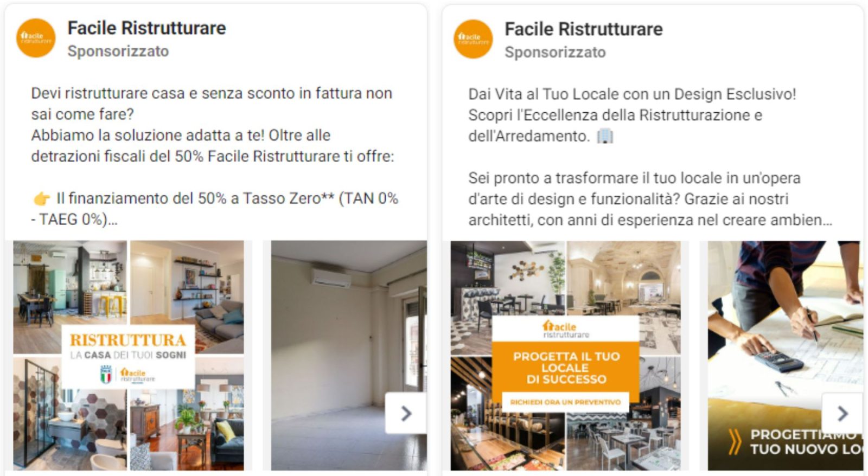Viewport: 868px width, 476px height.
Task: Click the right ad's Sponsorizzato label
Action: tap(555, 52)
